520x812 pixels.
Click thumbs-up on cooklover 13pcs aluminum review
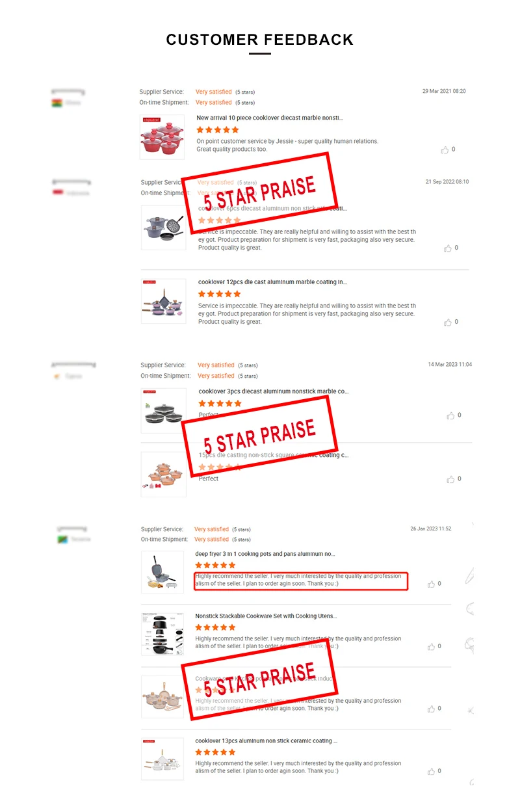[431, 772]
